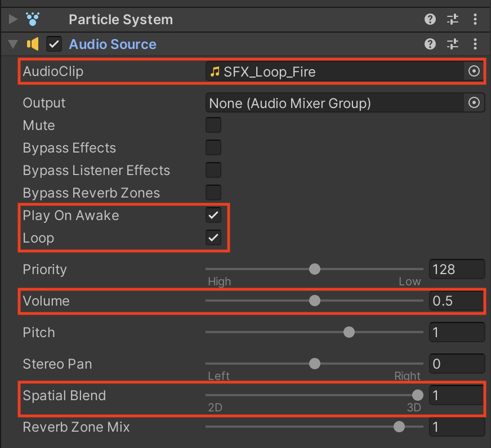Image resolution: width=491 pixels, height=448 pixels.
Task: Click the Particle System component title
Action: click(x=120, y=20)
